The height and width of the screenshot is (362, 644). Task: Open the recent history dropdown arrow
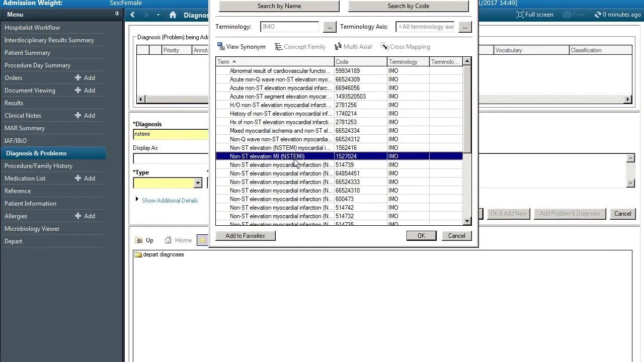158,15
